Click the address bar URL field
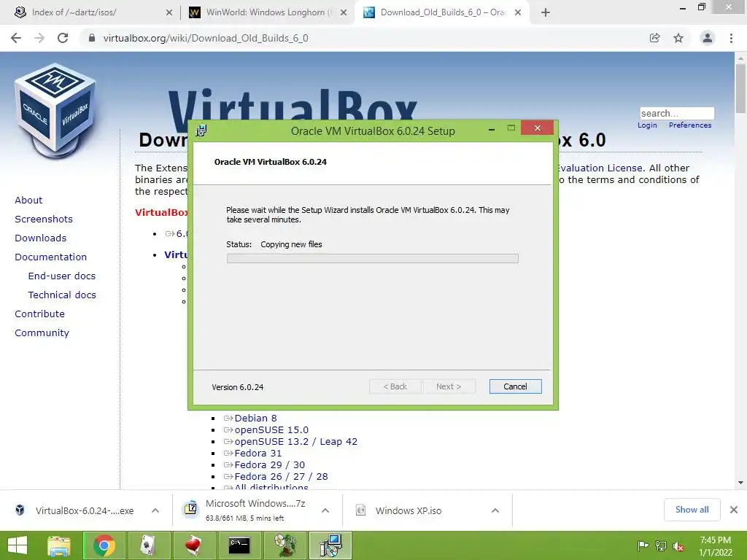Viewport: 747px width, 560px height. 362,38
